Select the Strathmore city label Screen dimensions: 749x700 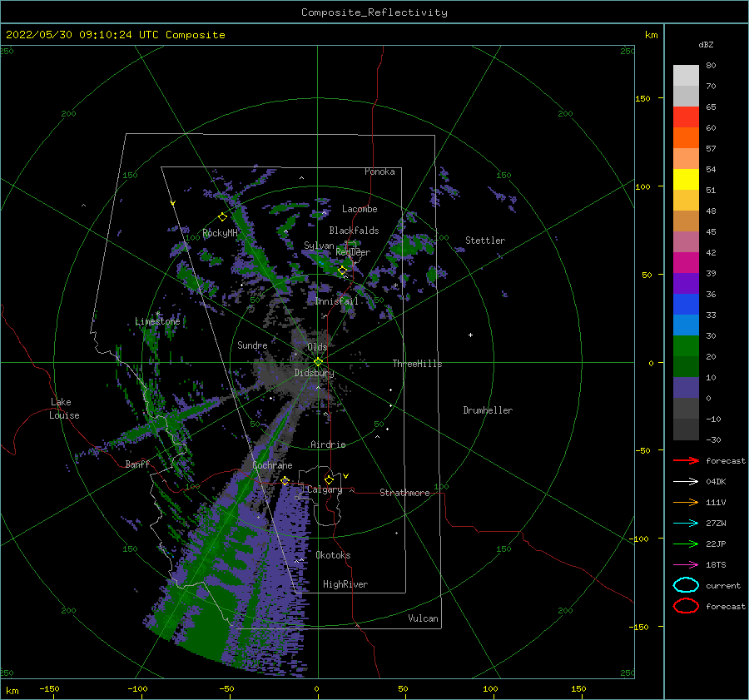click(404, 493)
